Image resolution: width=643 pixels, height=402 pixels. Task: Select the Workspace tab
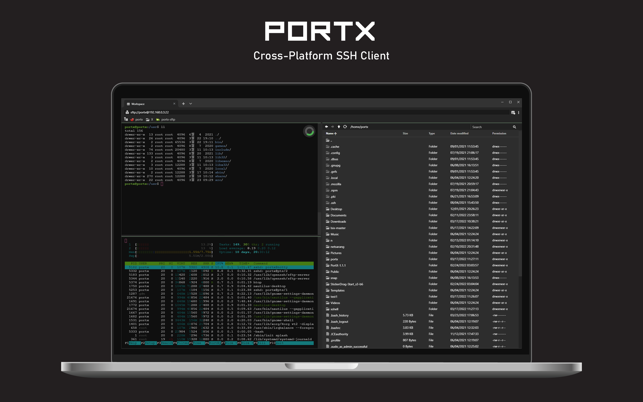coord(151,104)
